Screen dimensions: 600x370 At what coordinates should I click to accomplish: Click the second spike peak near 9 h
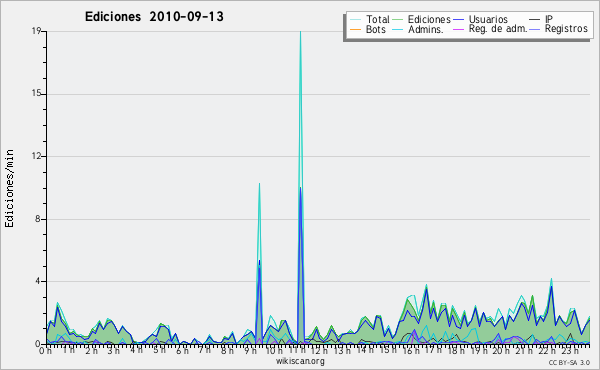tap(259, 184)
